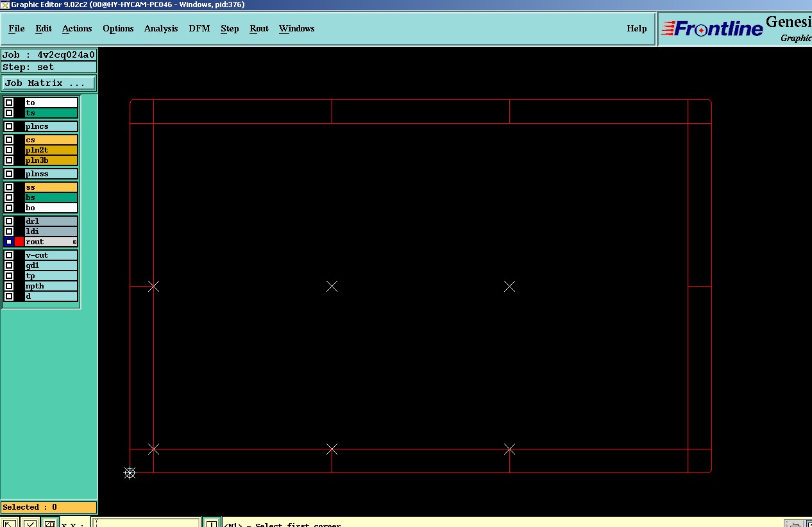This screenshot has width=812, height=527.
Task: Toggle display checkbox for layer v-cut
Action: tap(9, 255)
